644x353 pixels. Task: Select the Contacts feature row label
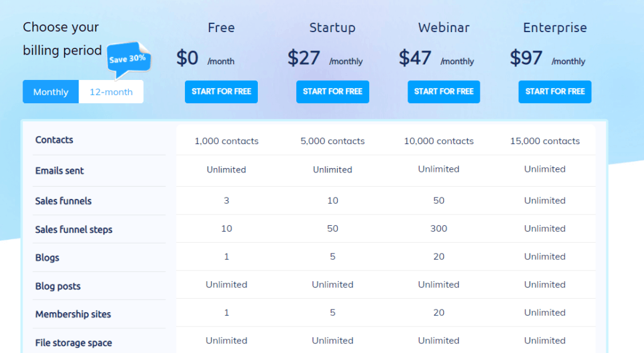click(54, 140)
